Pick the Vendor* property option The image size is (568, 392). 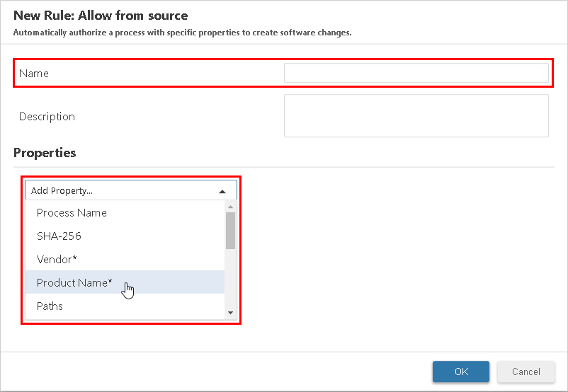pyautogui.click(x=57, y=260)
